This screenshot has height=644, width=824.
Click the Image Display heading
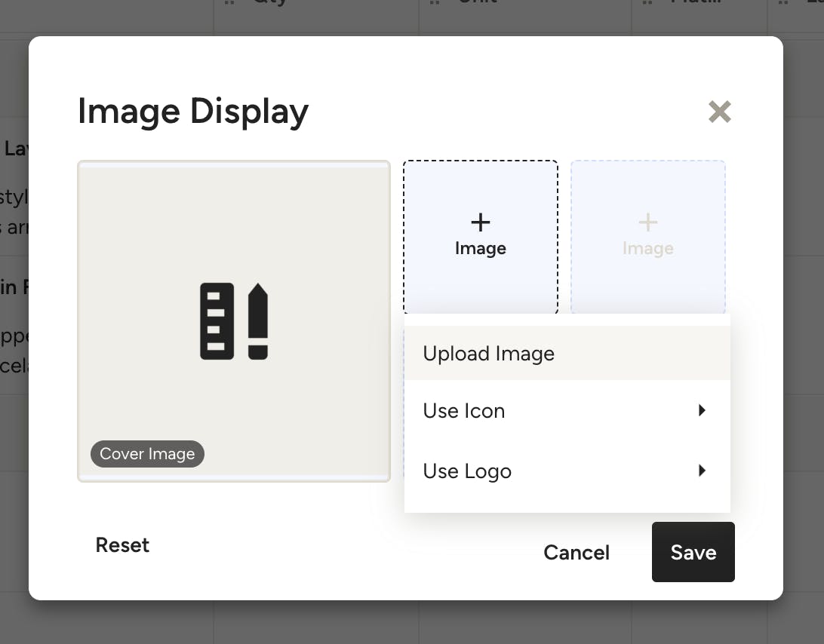[x=193, y=112]
